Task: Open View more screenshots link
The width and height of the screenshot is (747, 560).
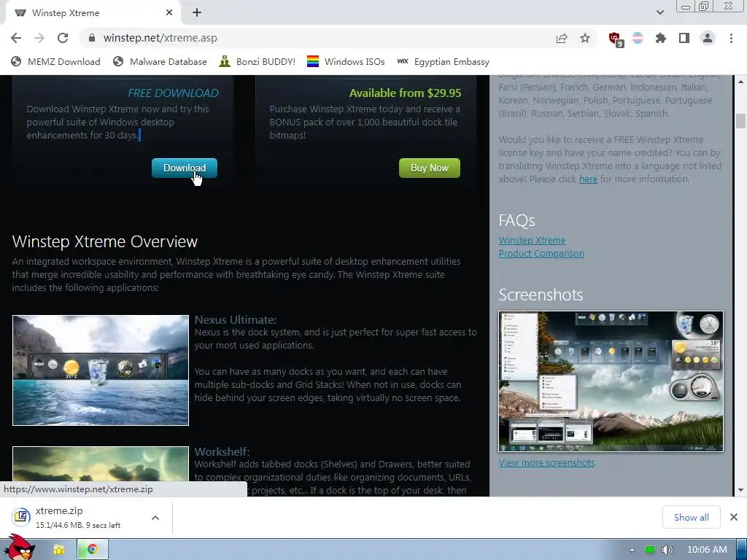Action: pyautogui.click(x=546, y=463)
